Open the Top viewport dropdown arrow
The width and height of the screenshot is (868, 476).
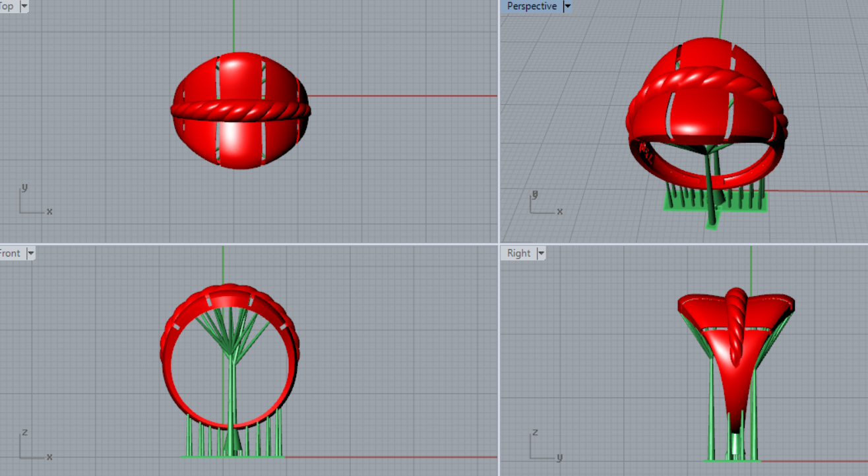[x=24, y=7]
